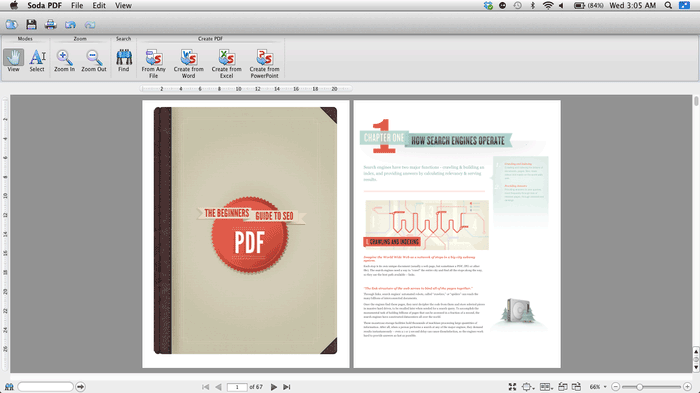Image resolution: width=700 pixels, height=393 pixels.
Task: Go to the next page arrow
Action: [x=274, y=387]
